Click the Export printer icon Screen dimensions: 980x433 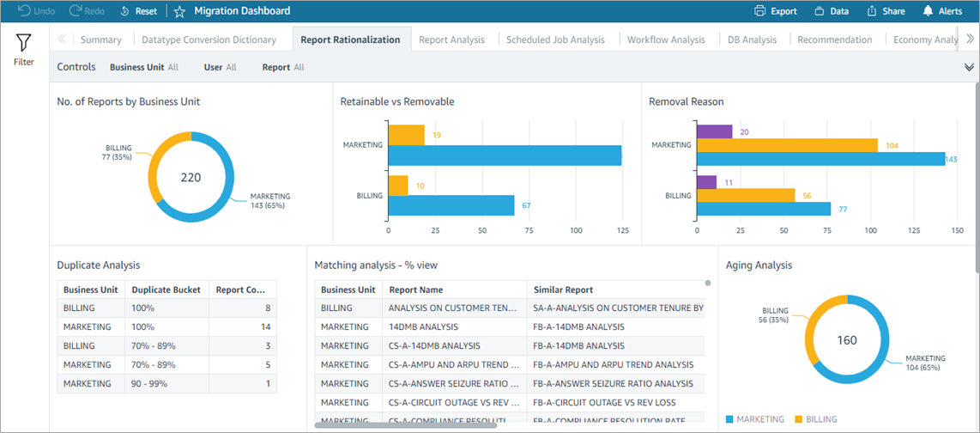[x=760, y=10]
